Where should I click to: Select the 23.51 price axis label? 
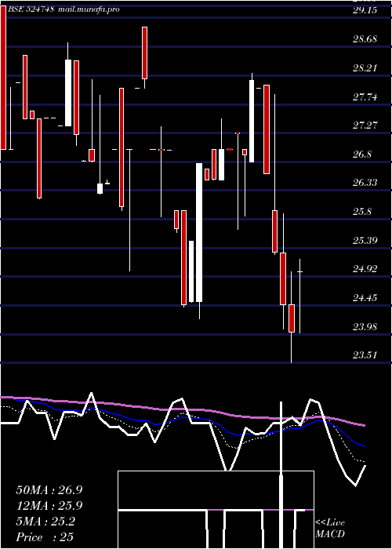coord(365,355)
